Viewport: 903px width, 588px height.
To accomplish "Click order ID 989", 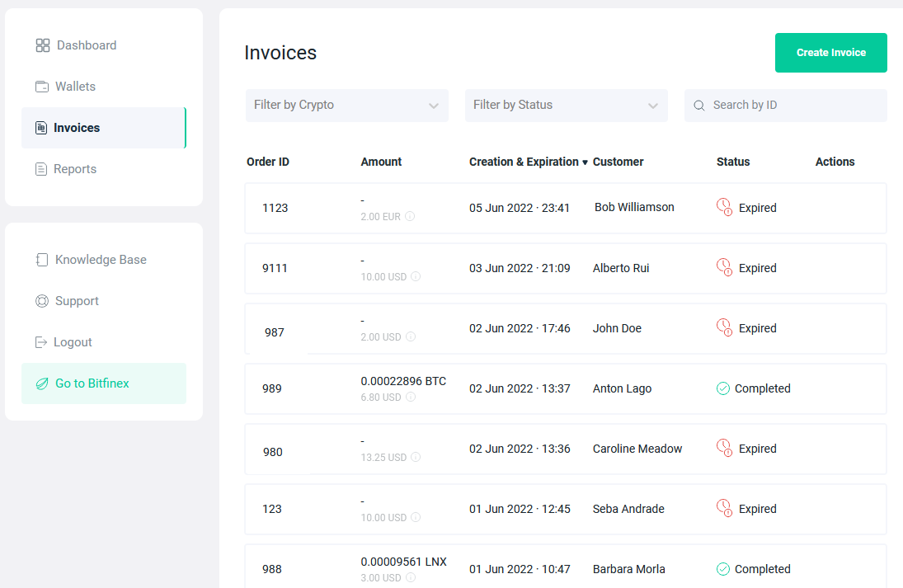I will pyautogui.click(x=272, y=388).
